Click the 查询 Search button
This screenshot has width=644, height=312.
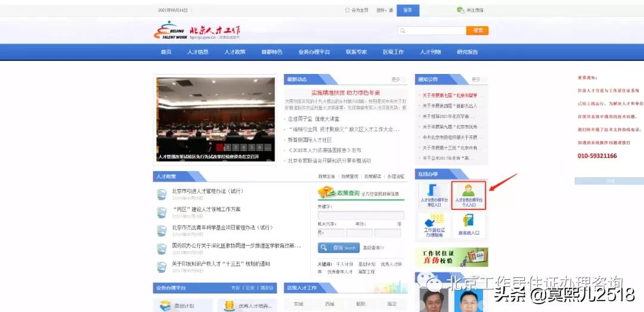[x=339, y=248]
